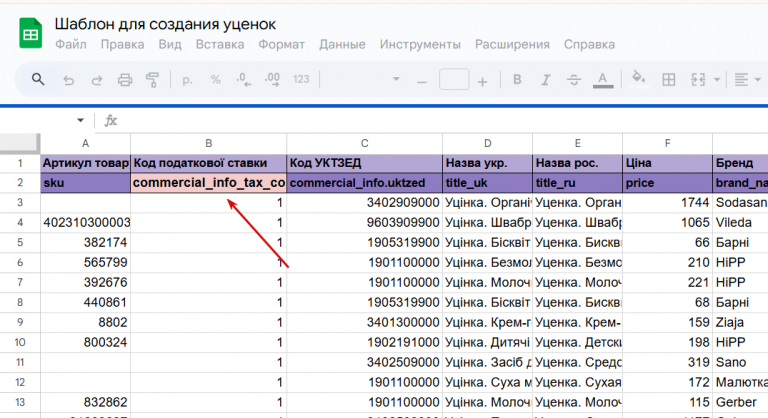Select row 13 header
This screenshot has width=768, height=418.
coord(20,402)
